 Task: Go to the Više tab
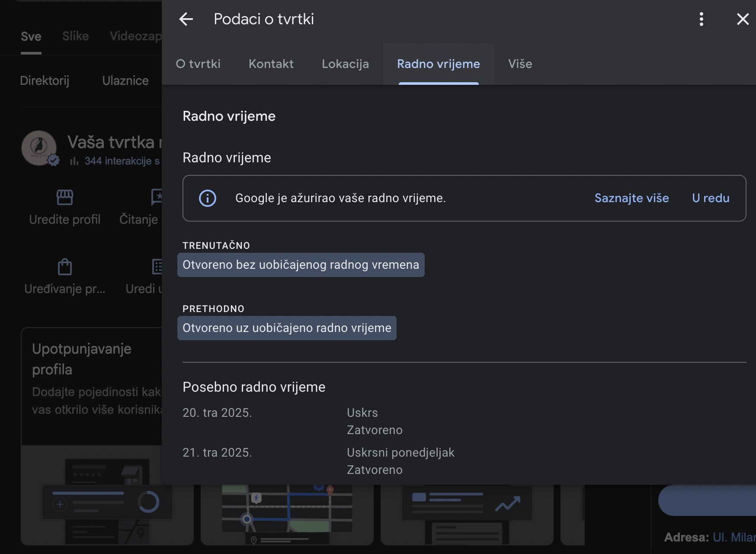(520, 64)
